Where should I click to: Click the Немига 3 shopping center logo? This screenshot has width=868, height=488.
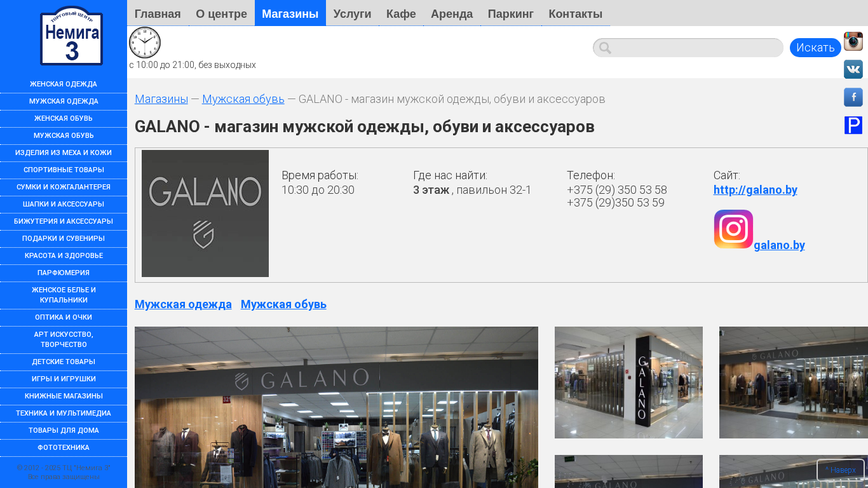[71, 36]
